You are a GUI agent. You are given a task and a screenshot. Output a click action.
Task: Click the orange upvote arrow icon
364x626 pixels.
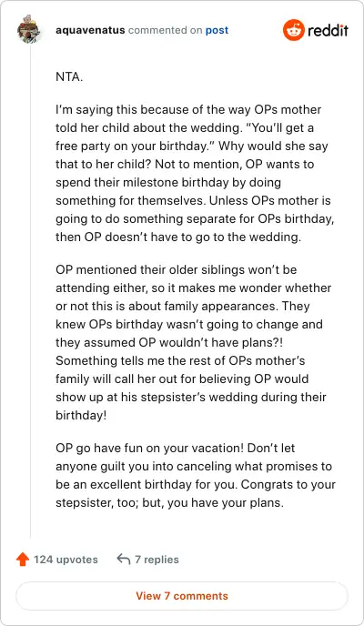click(x=23, y=560)
